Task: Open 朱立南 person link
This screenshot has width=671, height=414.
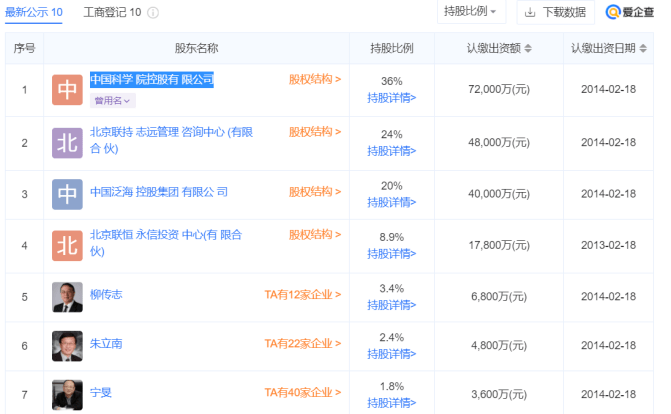Action: click(x=106, y=343)
